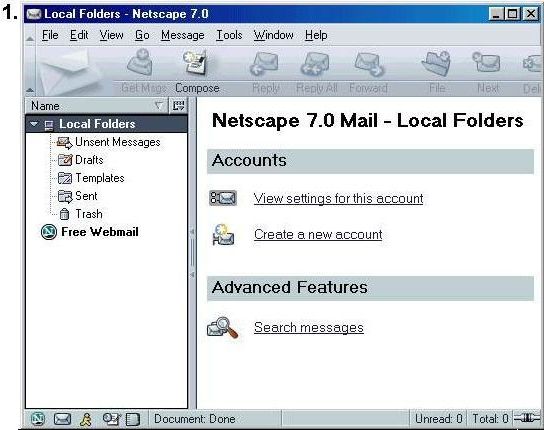Open the Message menu
This screenshot has height=430, width=544.
182,35
